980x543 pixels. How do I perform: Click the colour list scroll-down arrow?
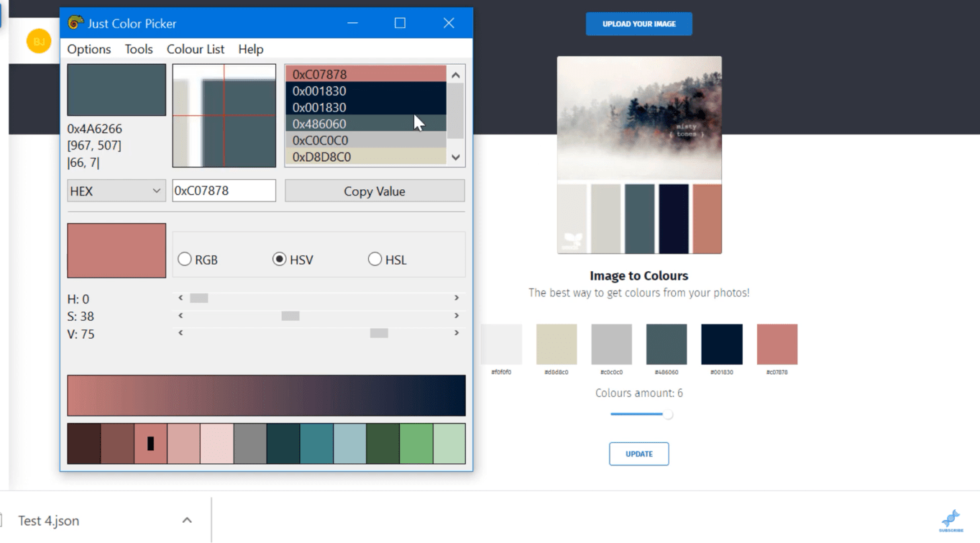coord(456,157)
